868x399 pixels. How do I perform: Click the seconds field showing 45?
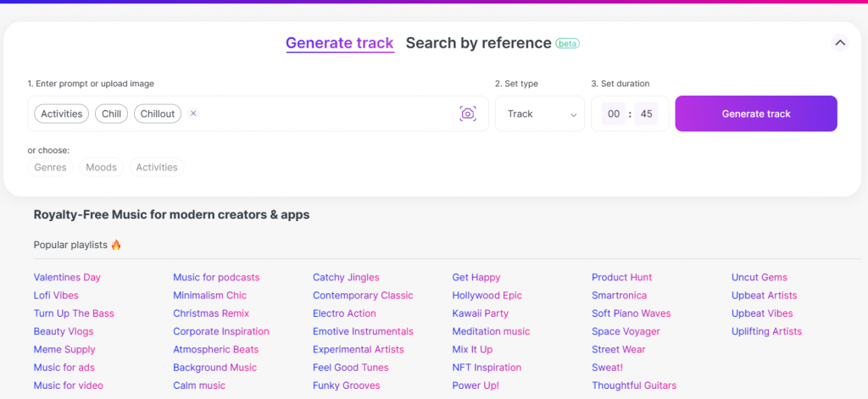coord(646,114)
